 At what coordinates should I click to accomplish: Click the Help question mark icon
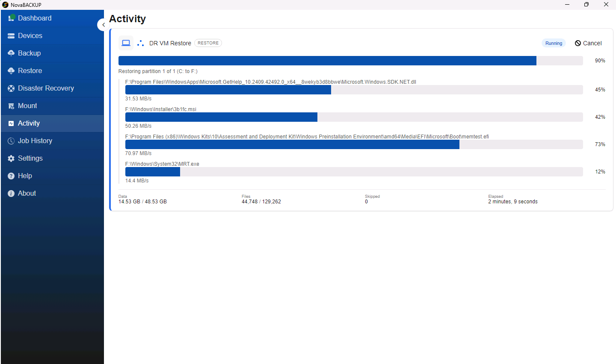click(11, 176)
